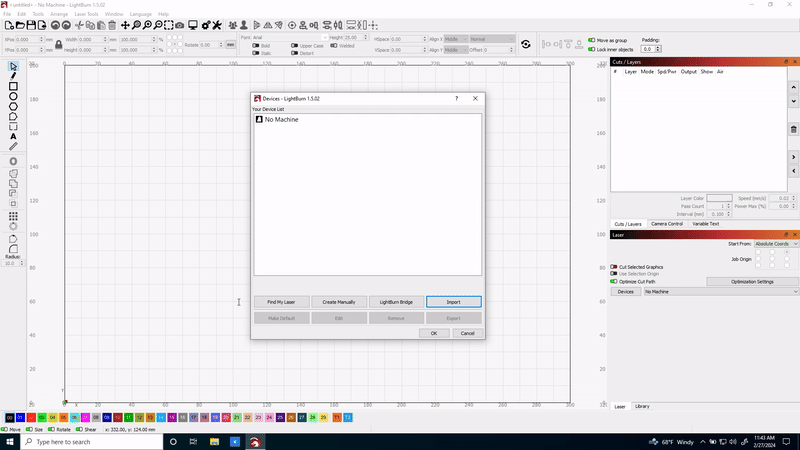Select the T1 tool layer swatch
Image resolution: width=800 pixels, height=450 pixels.
[337, 417]
